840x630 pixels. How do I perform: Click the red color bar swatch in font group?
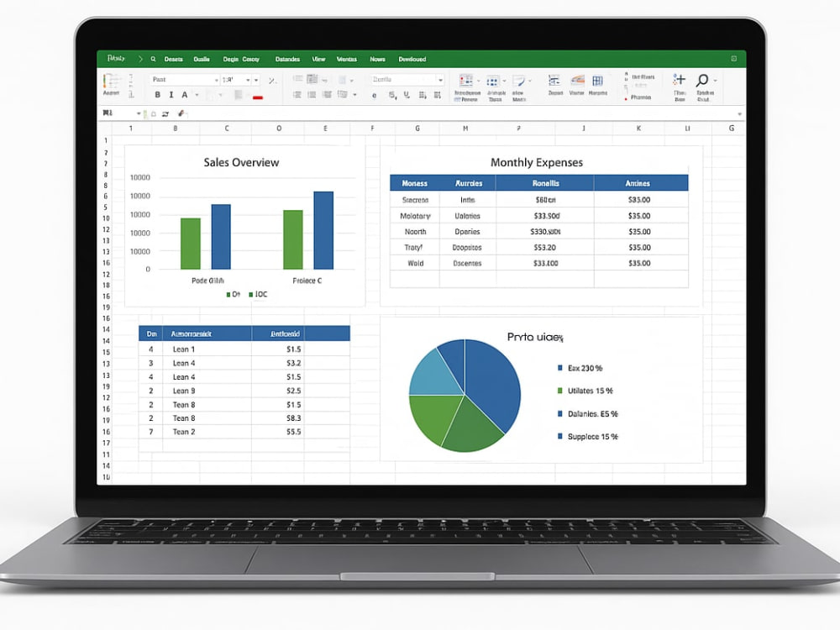tap(258, 97)
